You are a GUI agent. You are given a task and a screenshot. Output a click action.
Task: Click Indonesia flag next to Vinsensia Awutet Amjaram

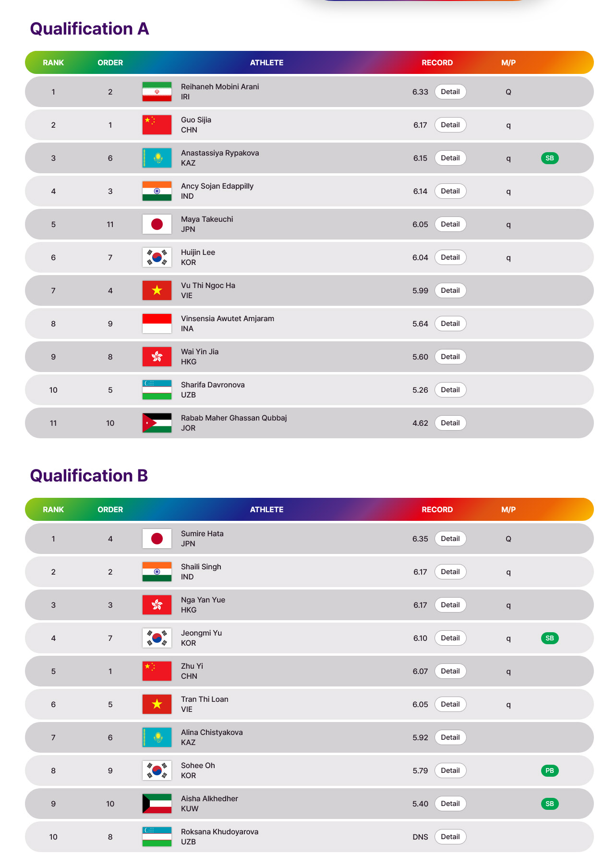tap(157, 324)
